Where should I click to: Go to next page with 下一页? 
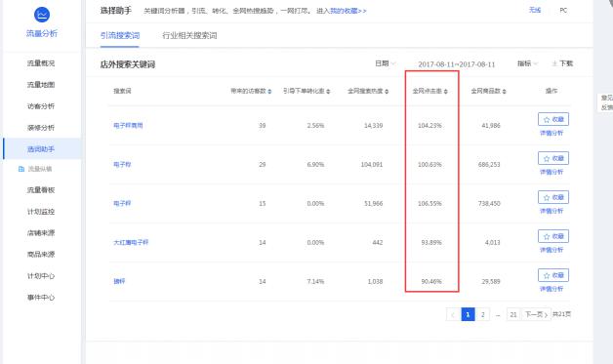click(536, 314)
